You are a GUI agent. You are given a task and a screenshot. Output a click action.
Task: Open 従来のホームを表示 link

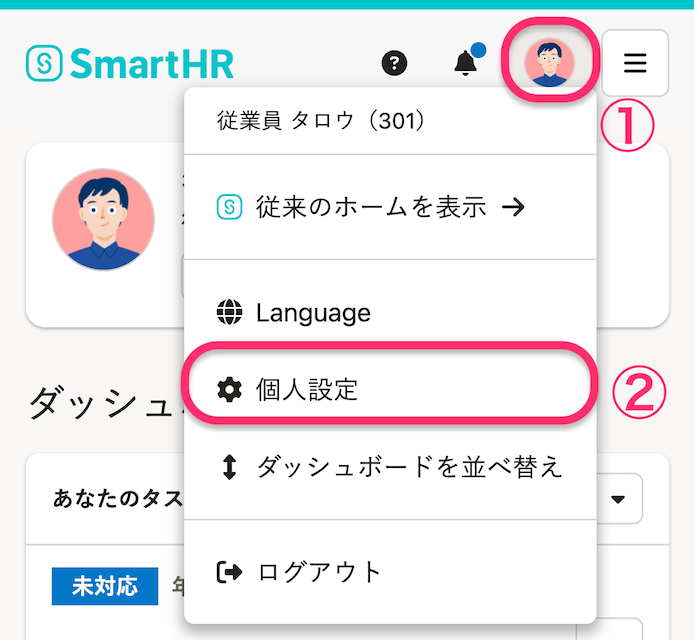(x=370, y=207)
